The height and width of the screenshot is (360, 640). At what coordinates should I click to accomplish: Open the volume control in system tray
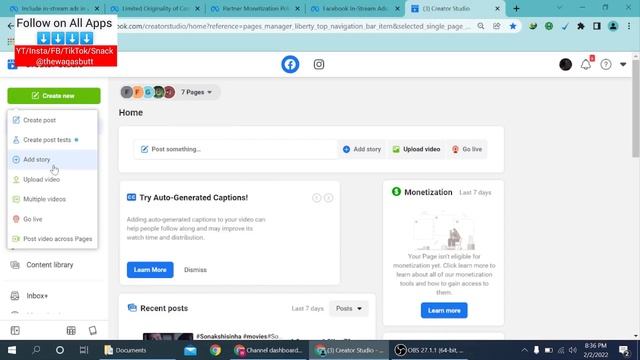(x=573, y=350)
